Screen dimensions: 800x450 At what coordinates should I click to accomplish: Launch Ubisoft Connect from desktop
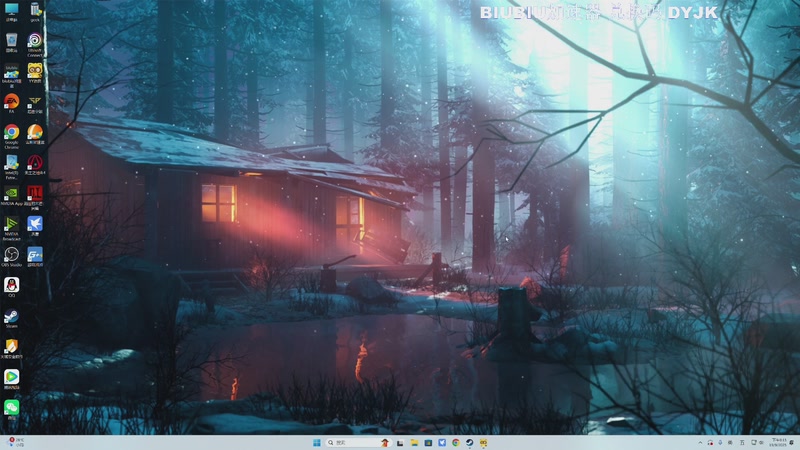click(35, 43)
